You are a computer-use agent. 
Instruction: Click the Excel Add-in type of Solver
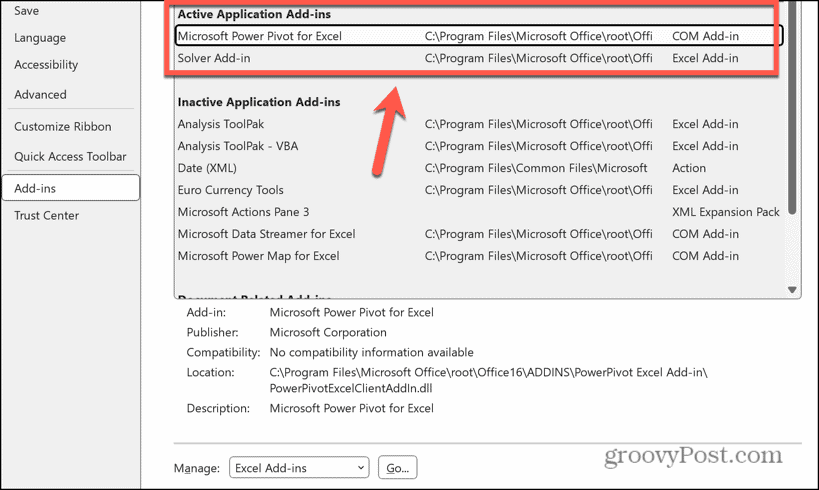coord(705,58)
